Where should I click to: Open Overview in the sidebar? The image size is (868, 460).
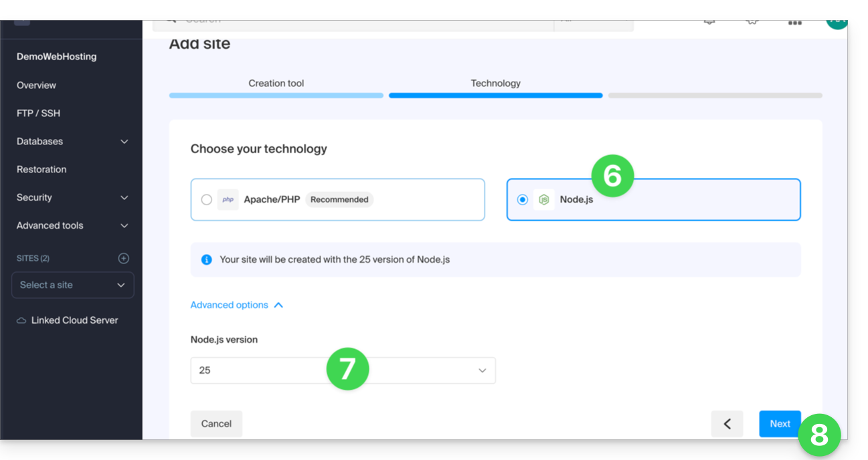click(36, 86)
